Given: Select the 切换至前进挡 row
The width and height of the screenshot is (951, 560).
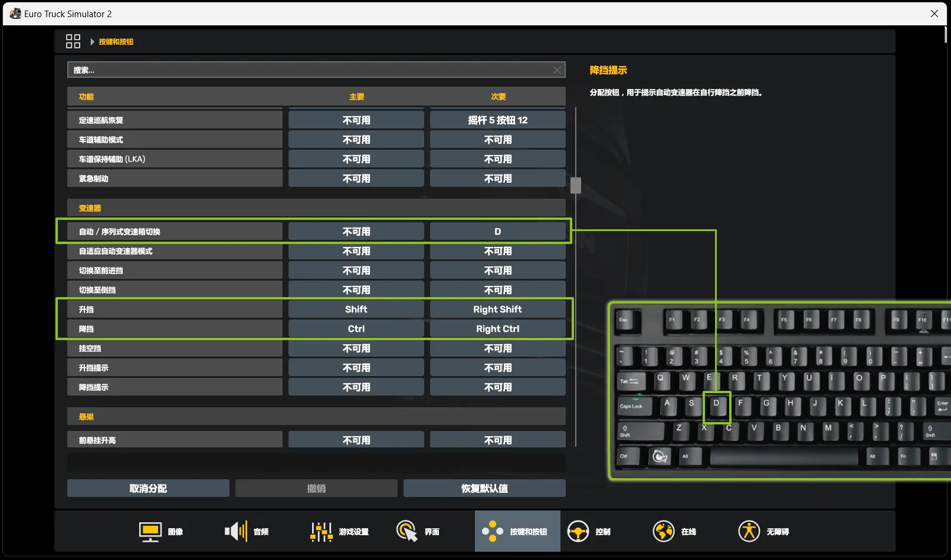Looking at the screenshot, I should (x=175, y=271).
